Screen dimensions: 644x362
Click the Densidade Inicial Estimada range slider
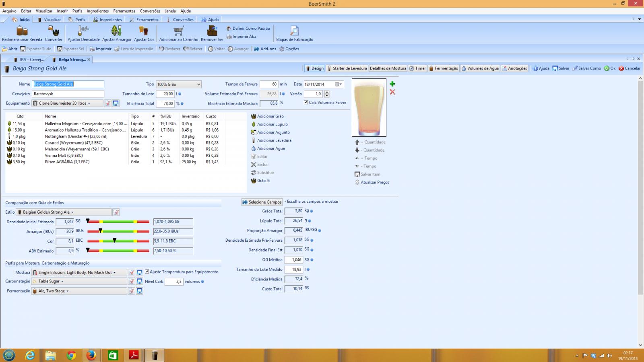(x=118, y=222)
